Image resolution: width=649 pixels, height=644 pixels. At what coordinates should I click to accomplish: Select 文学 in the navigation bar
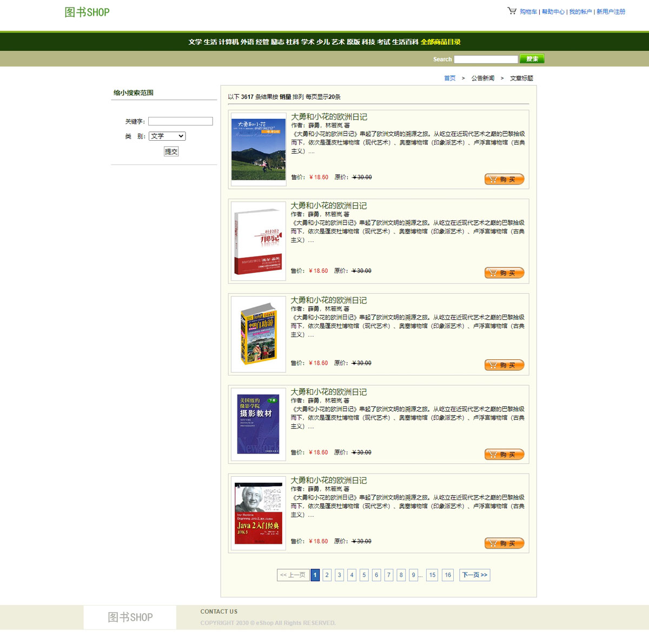pyautogui.click(x=195, y=42)
